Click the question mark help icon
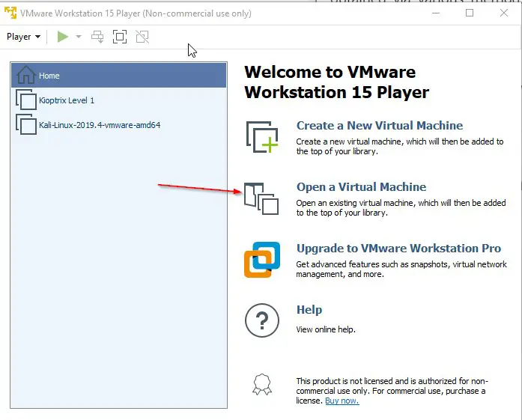522x420 pixels. click(x=262, y=320)
